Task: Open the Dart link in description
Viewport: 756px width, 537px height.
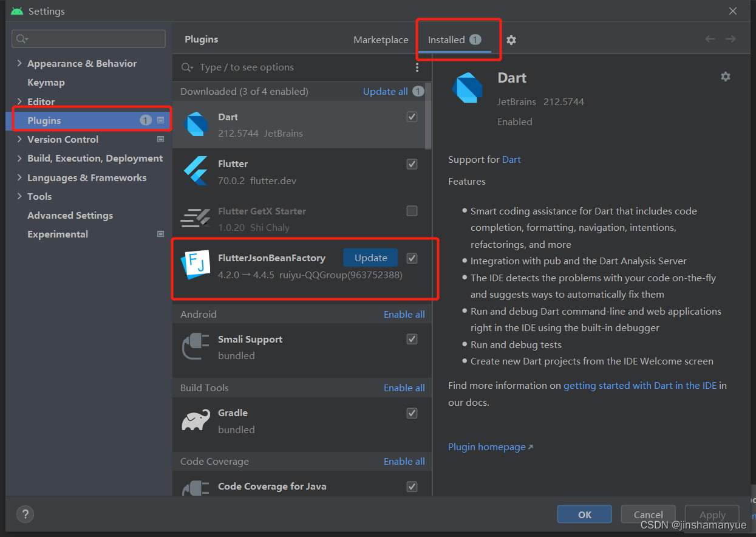Action: pos(511,159)
